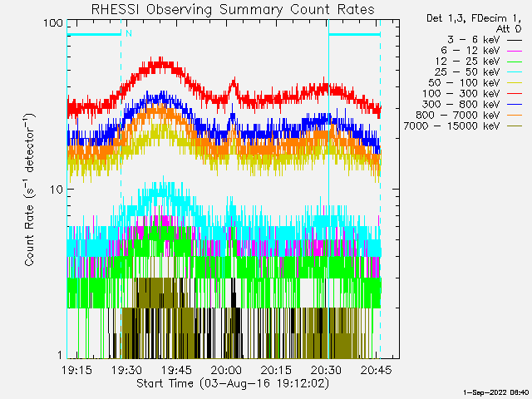Select the '6 - 12 keV' legend label

pyautogui.click(x=470, y=51)
